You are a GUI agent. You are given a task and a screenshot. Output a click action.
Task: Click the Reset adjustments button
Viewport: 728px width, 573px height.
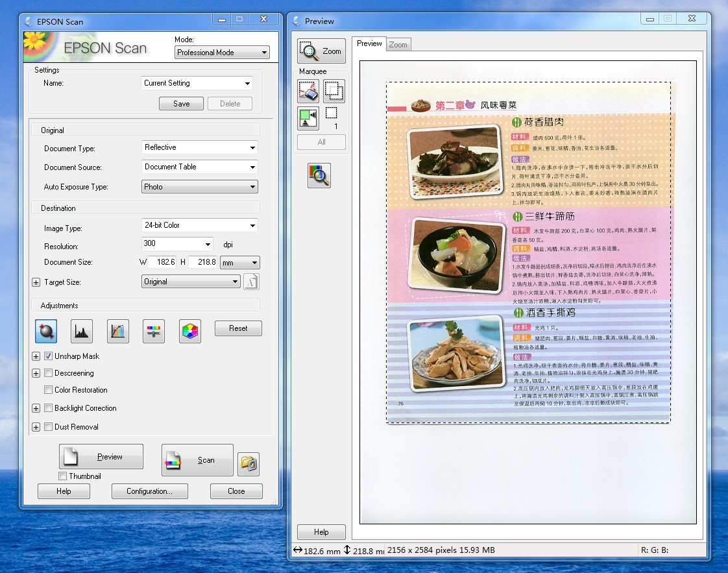(x=238, y=328)
